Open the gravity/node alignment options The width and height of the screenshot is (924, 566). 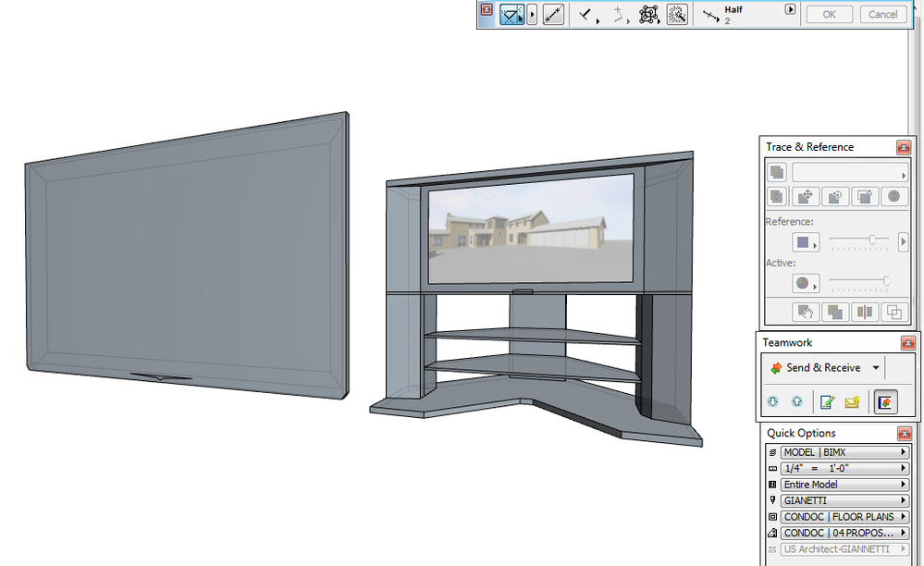click(648, 14)
